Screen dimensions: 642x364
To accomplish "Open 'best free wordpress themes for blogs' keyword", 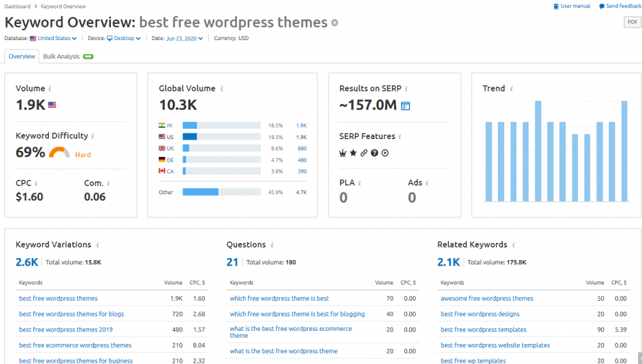I will tap(71, 314).
